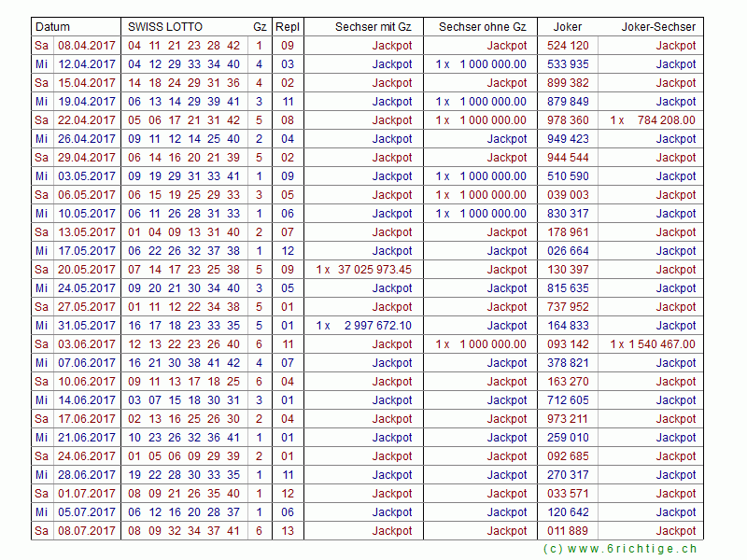747x560 pixels.
Task: Select lotto numbers 12 13 22 23 26 40
Action: (184, 344)
